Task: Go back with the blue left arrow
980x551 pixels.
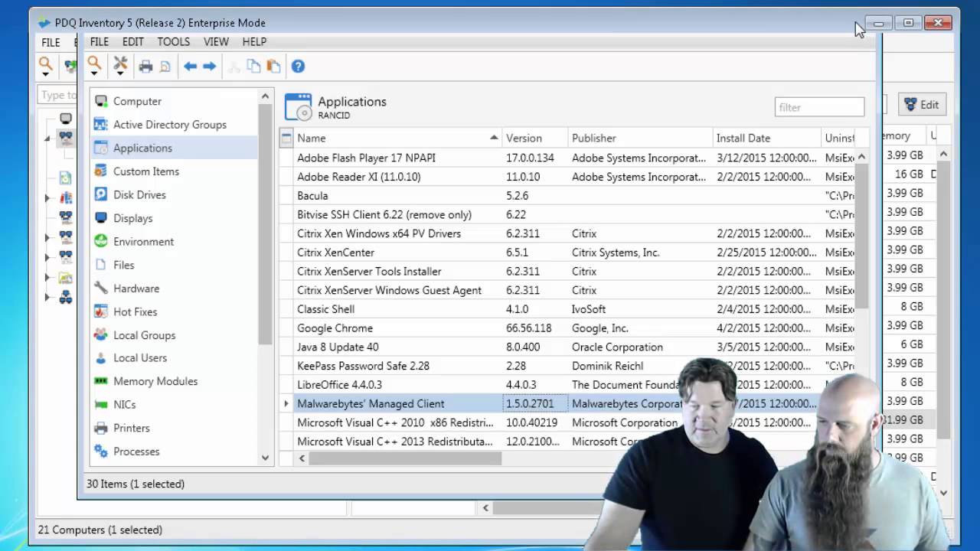Action: pyautogui.click(x=190, y=67)
